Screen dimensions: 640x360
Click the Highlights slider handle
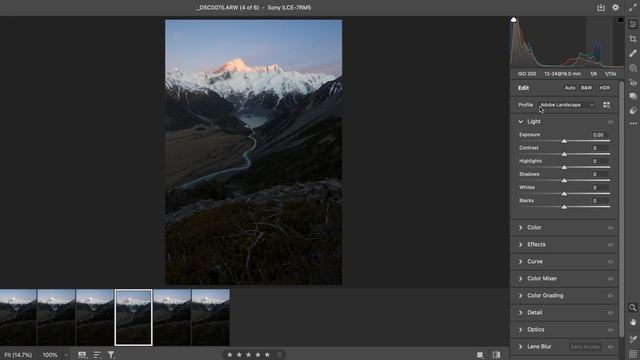(x=564, y=167)
